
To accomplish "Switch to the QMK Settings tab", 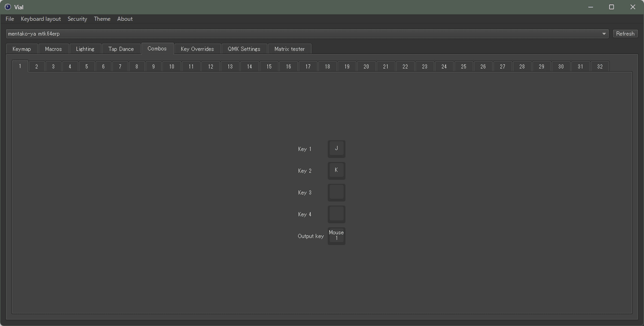I will [x=244, y=49].
